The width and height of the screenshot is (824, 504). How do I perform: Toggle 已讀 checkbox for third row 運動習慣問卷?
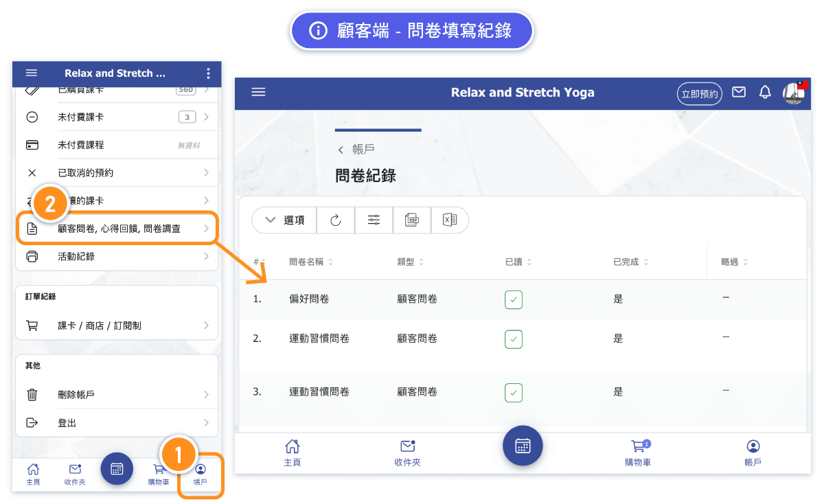pyautogui.click(x=514, y=392)
